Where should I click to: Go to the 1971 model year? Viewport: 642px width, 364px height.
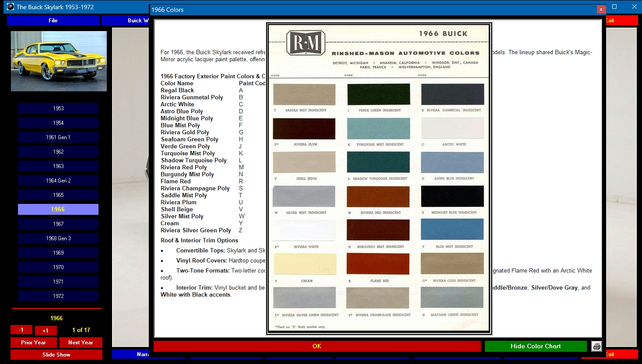(x=58, y=282)
